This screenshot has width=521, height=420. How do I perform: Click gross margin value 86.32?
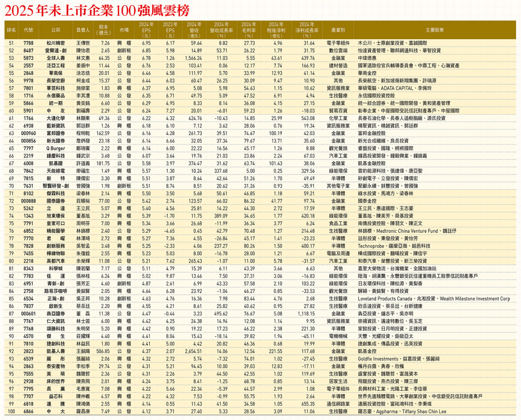click(x=249, y=201)
